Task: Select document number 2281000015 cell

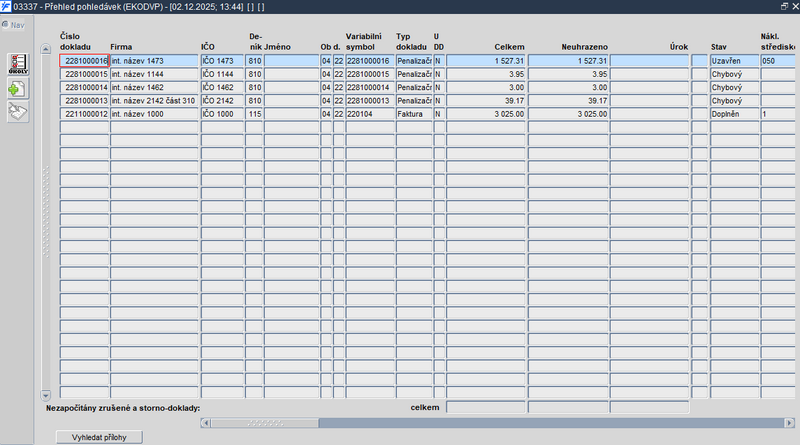Action: pos(84,74)
